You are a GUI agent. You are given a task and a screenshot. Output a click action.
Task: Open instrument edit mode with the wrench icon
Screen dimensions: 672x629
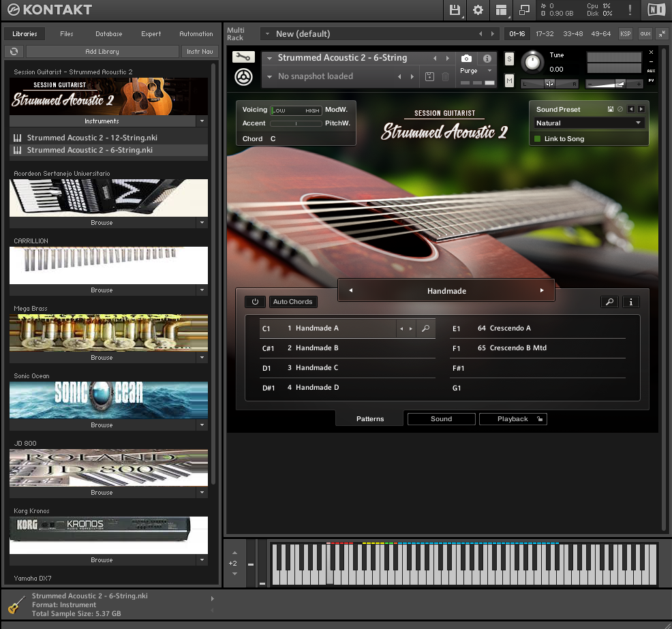pyautogui.click(x=243, y=57)
